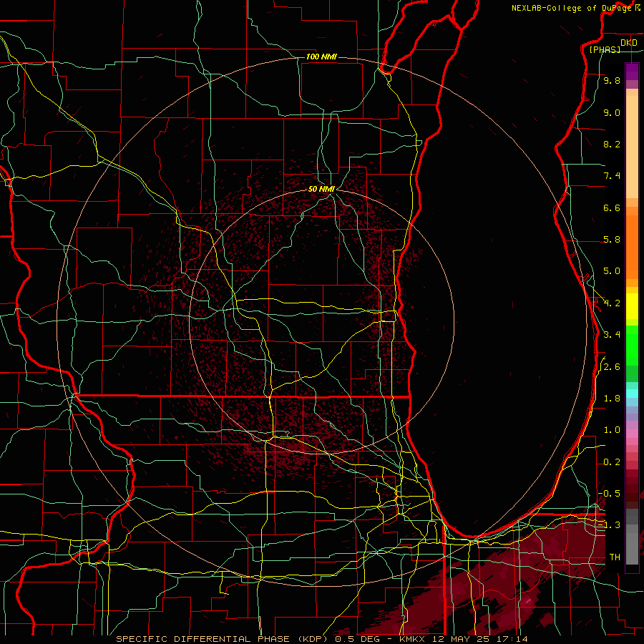Click the pink band of the color scale
The height and width of the screenshot is (644, 644).
click(632, 434)
